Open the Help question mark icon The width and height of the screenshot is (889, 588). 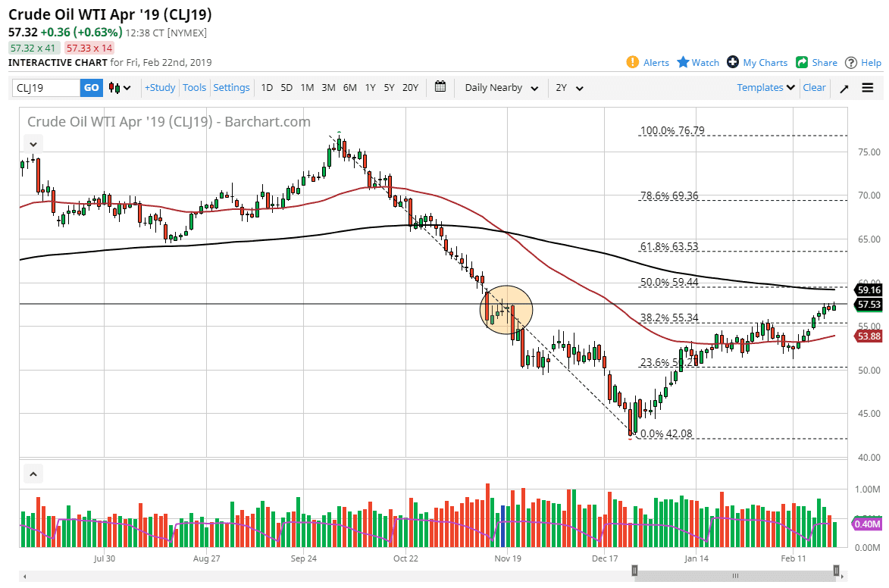pos(851,62)
